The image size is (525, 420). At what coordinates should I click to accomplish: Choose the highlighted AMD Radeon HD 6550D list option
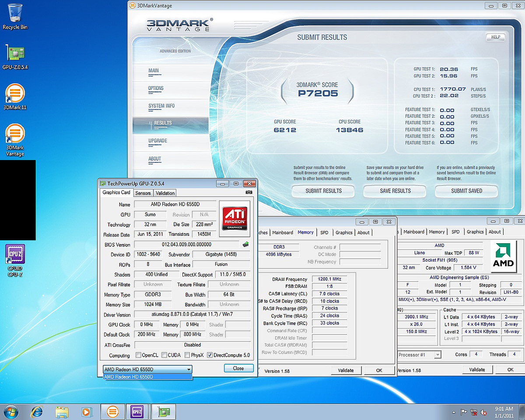point(147,377)
